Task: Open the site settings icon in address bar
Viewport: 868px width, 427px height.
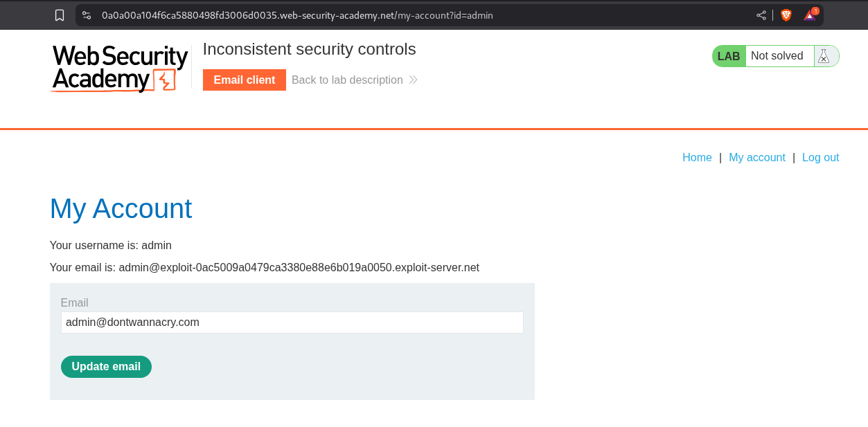Action: click(x=87, y=15)
